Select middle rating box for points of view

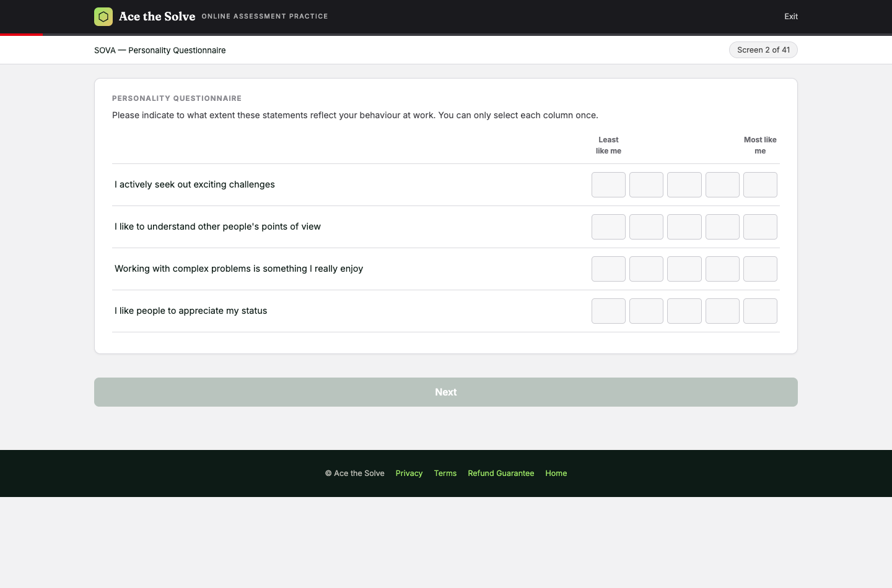pyautogui.click(x=684, y=227)
